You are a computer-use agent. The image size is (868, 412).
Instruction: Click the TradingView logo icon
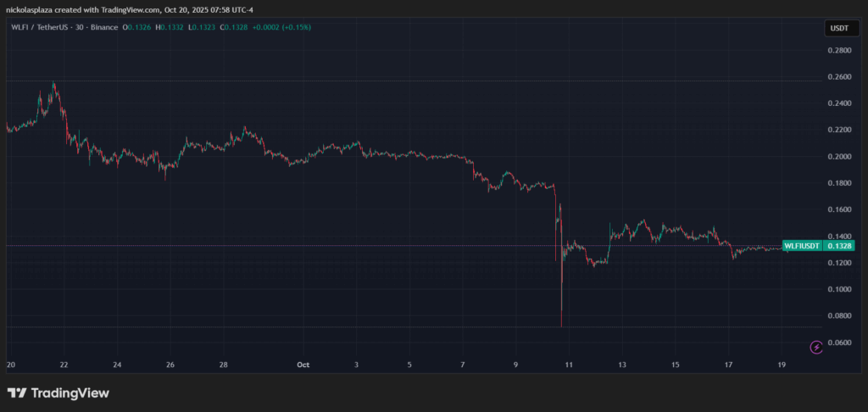click(16, 393)
